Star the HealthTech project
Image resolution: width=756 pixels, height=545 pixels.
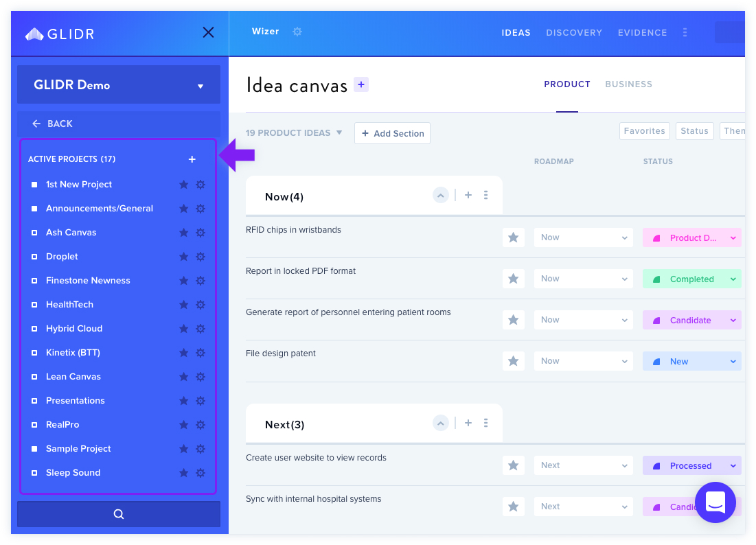[184, 305]
